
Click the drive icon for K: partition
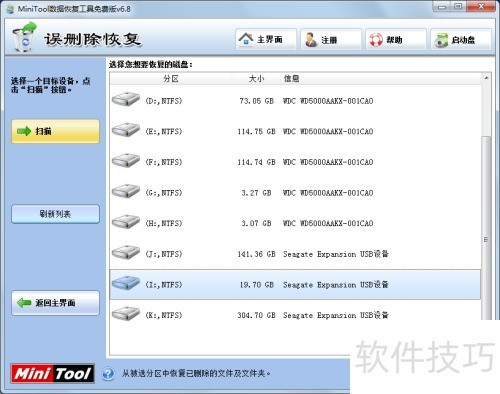[126, 314]
